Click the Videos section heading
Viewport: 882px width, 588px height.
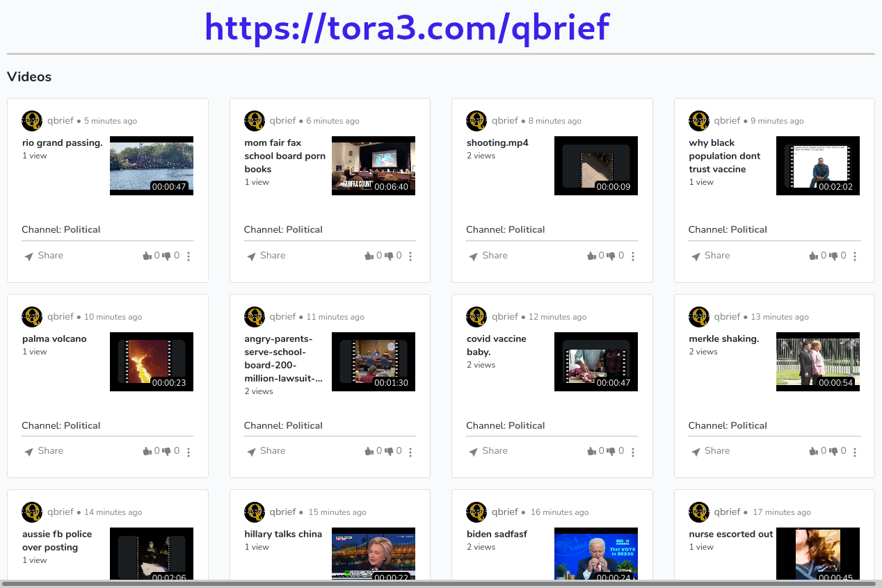point(29,76)
